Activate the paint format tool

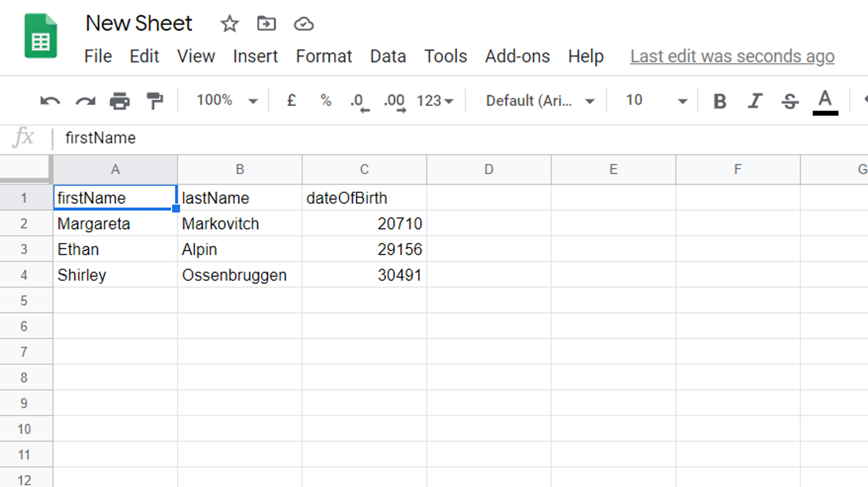coord(155,101)
